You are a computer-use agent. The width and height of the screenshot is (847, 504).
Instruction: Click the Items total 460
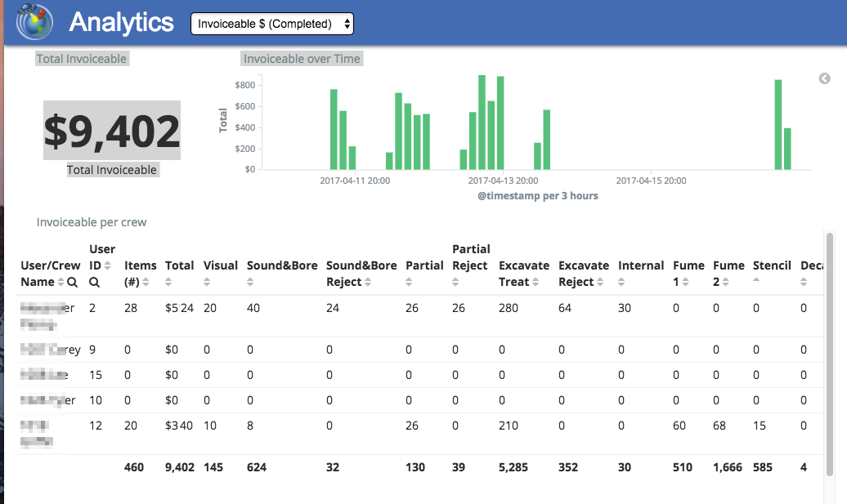point(134,467)
